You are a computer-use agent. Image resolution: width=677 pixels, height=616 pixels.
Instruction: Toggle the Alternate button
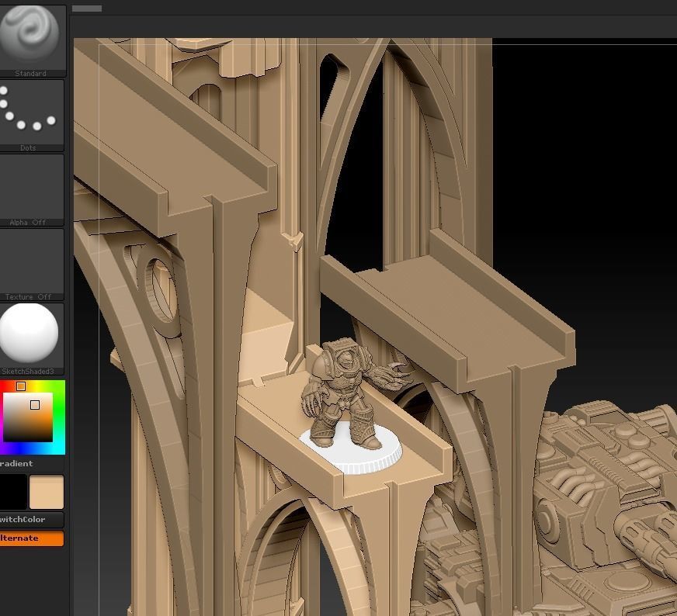click(31, 538)
